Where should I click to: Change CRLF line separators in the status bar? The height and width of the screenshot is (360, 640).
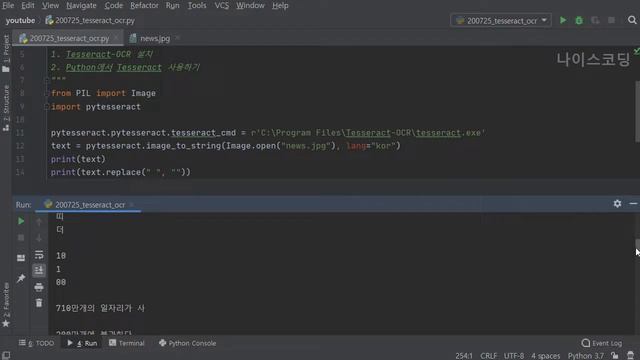coord(488,356)
